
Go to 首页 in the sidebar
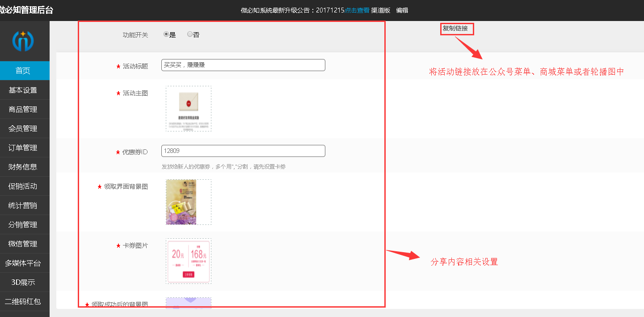(25, 71)
